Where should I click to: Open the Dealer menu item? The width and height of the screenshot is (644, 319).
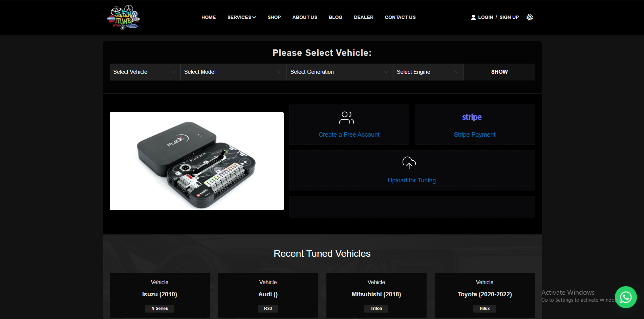pos(363,17)
